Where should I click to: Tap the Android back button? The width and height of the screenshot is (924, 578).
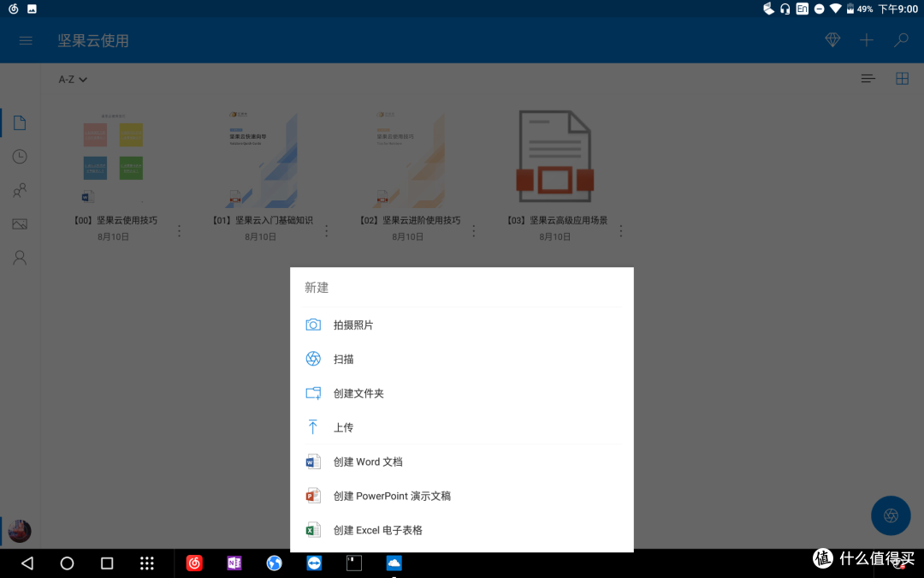coord(27,563)
